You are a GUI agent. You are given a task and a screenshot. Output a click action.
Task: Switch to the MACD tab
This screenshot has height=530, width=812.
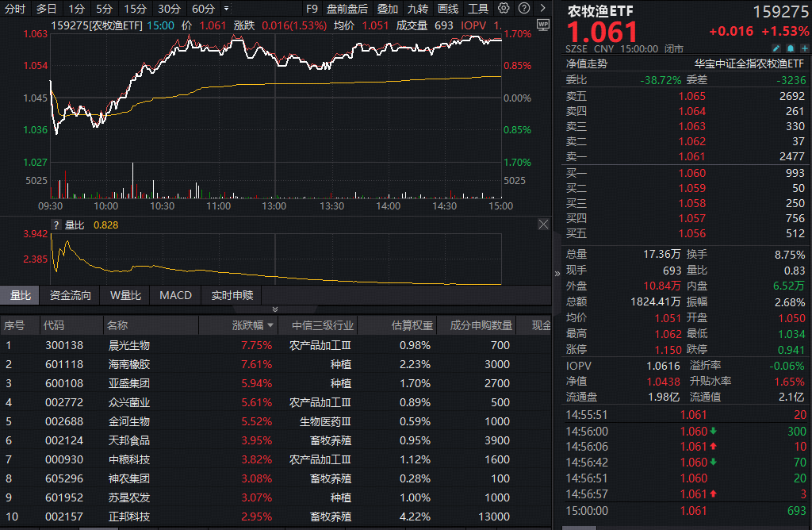click(x=174, y=295)
